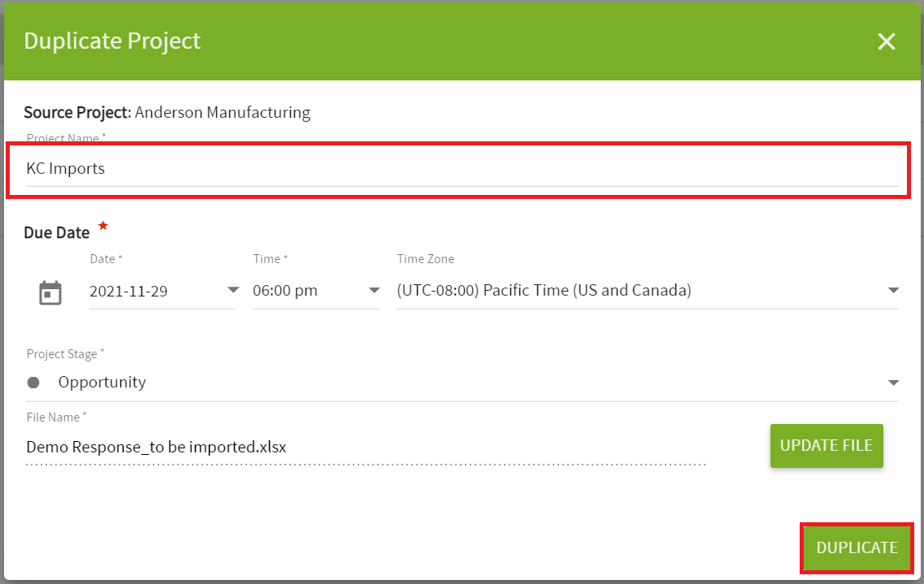924x584 pixels.
Task: Close the Duplicate Project dialog
Action: pyautogui.click(x=887, y=41)
